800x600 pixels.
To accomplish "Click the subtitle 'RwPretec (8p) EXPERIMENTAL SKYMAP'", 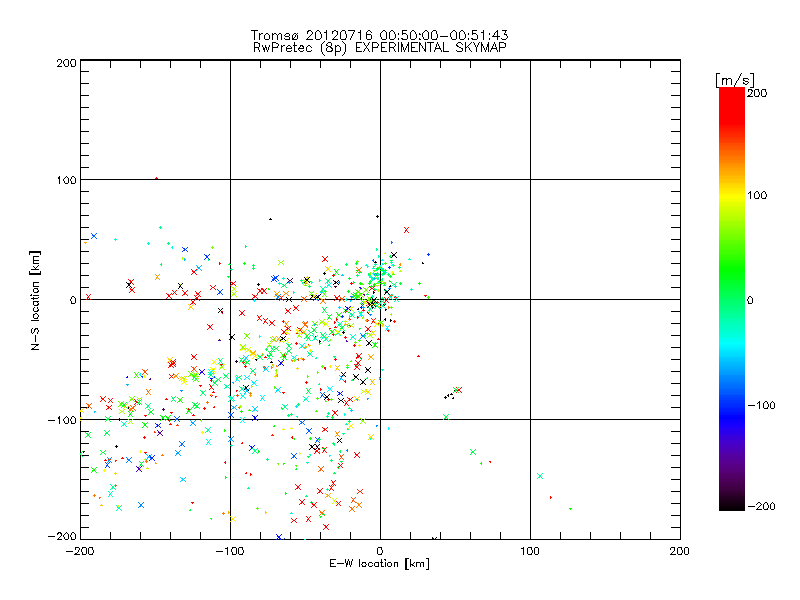I will (379, 48).
